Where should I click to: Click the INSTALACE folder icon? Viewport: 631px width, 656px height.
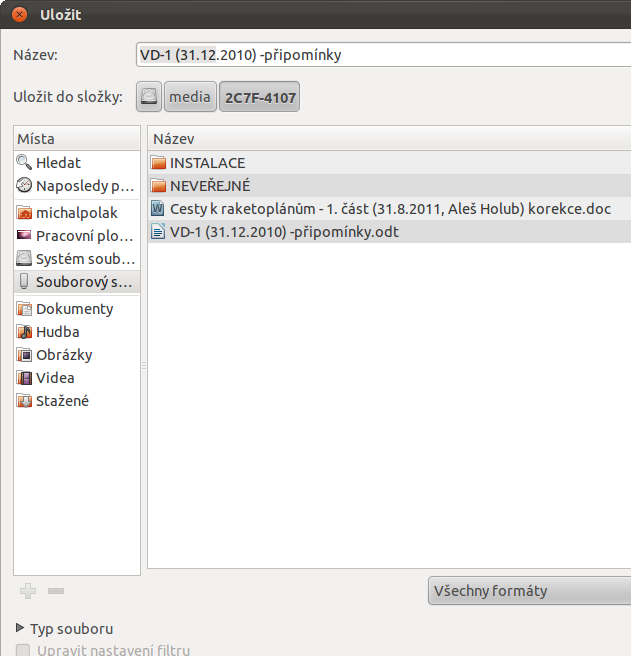click(158, 162)
